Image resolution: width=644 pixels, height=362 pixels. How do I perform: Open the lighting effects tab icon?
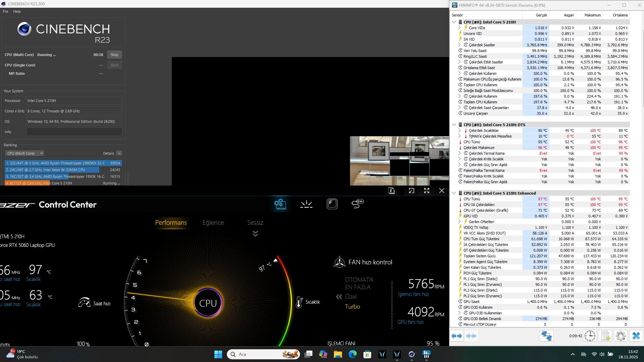pyautogui.click(x=306, y=204)
